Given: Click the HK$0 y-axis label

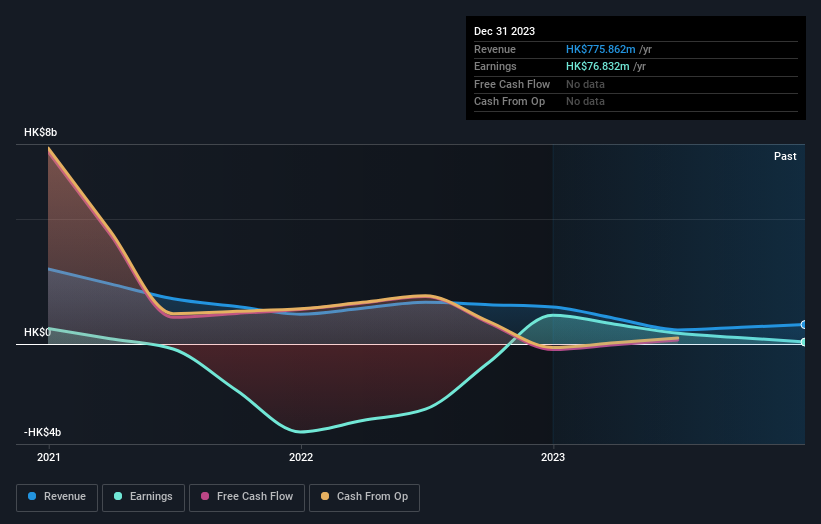Looking at the screenshot, I should (x=37, y=332).
